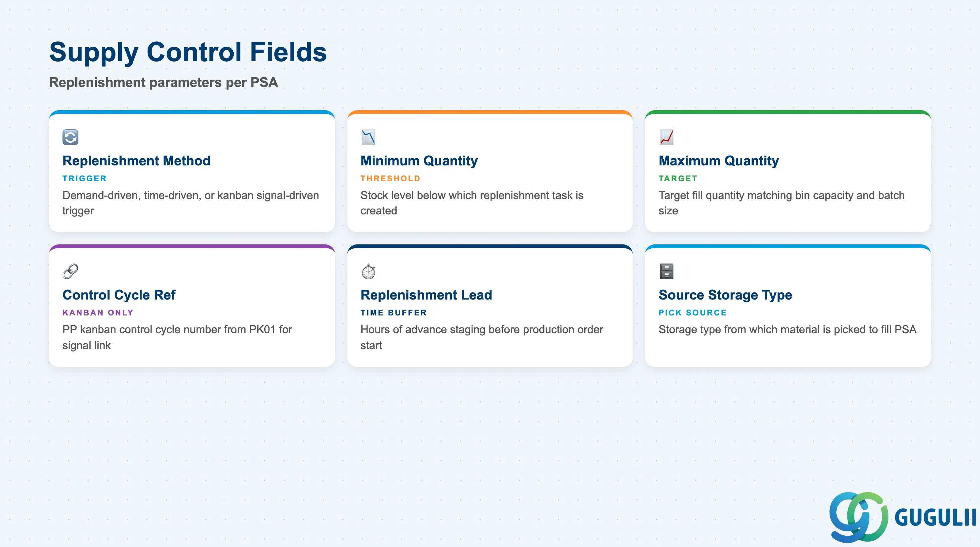Click the THRESHOLD label
This screenshot has width=980, height=547.
coord(390,178)
